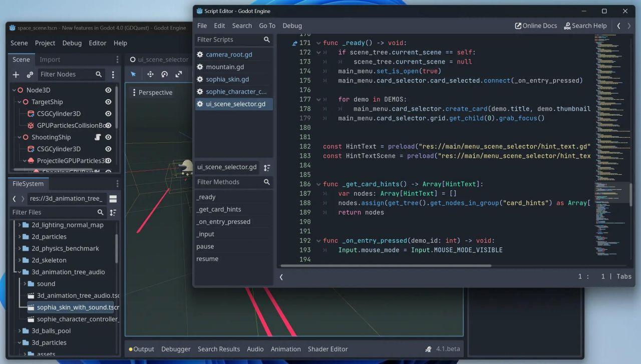Go to next edited script arrow
This screenshot has height=364, width=641.
pos(629,26)
